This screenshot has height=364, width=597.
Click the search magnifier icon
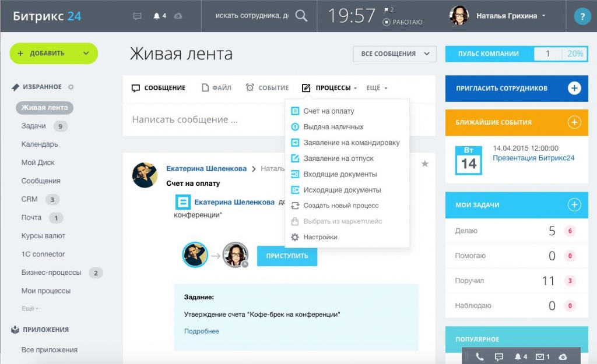tap(301, 16)
